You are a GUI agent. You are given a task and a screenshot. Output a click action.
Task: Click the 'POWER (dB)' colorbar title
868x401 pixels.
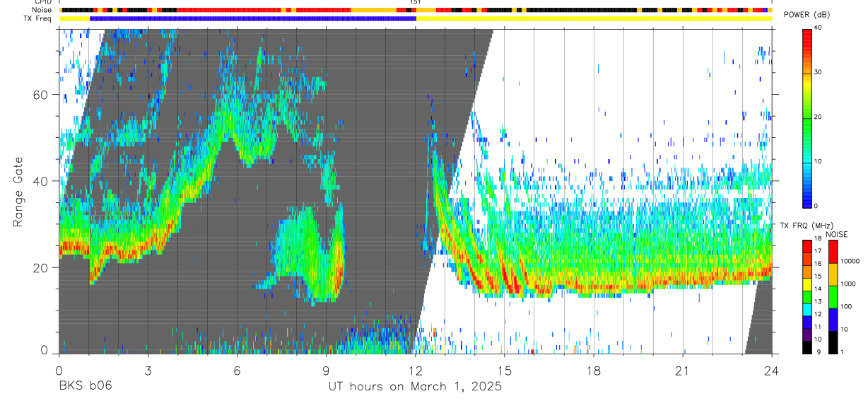[807, 15]
